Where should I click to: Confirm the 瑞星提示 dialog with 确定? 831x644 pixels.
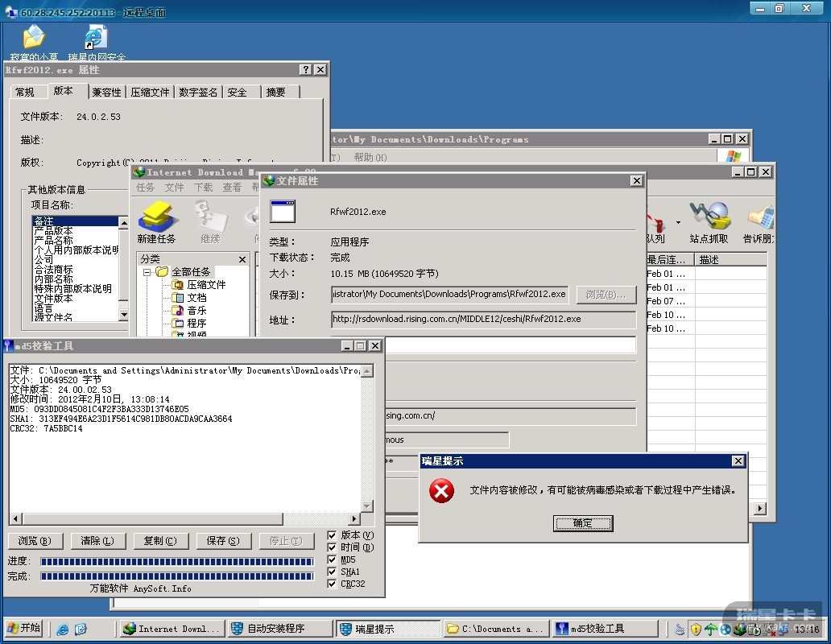tap(583, 523)
